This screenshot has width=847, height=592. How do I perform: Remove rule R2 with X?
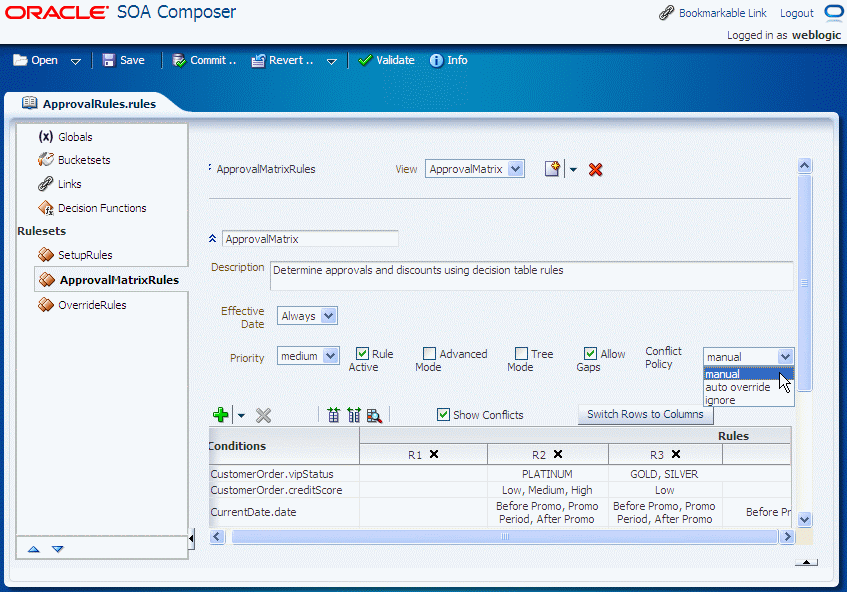tap(558, 454)
